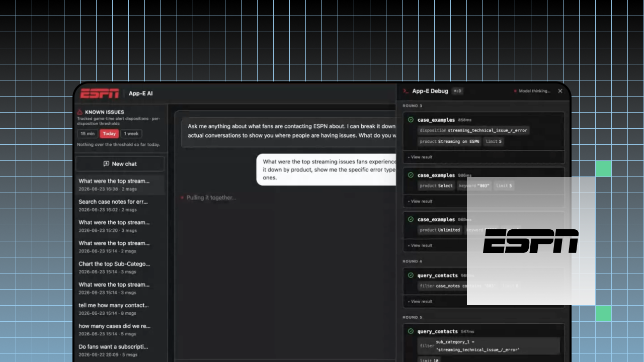The width and height of the screenshot is (644, 362).
Task: Open the top streaming chat at 15:14 with 3 msgs
Action: (x=120, y=288)
